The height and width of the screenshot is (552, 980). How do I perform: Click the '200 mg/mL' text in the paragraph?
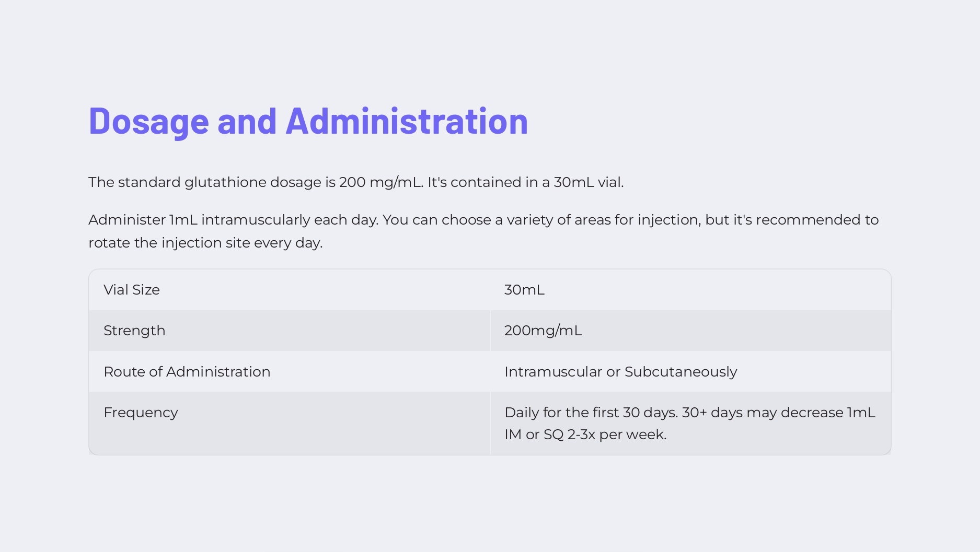tap(380, 182)
